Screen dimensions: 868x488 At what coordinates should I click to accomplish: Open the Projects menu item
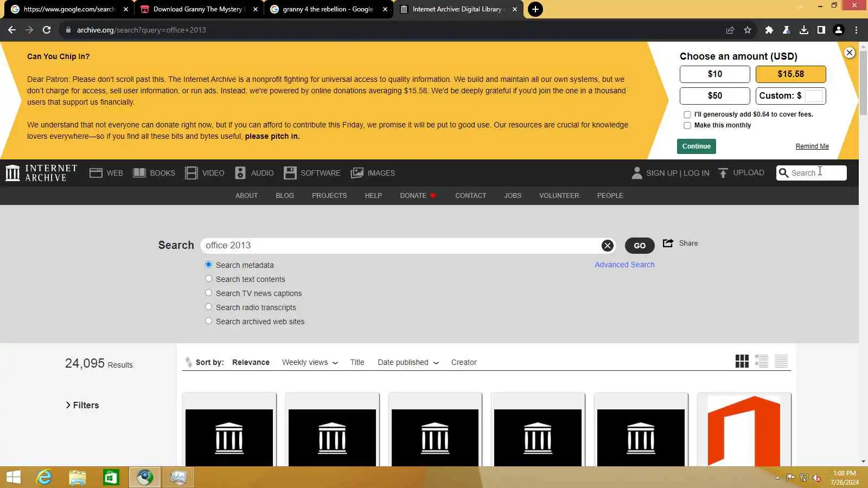click(329, 196)
